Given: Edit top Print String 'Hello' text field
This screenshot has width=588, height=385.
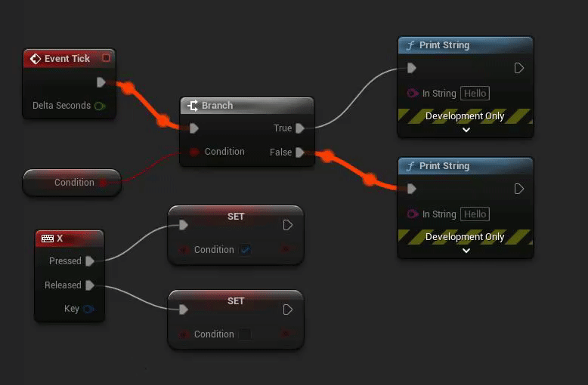Looking at the screenshot, I should click(x=475, y=94).
